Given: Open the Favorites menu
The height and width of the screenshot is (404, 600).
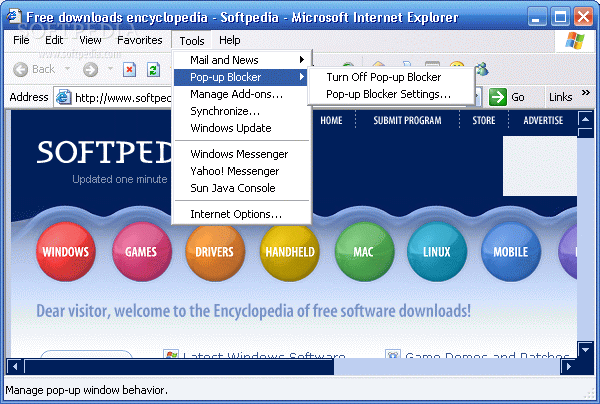Looking at the screenshot, I should tap(140, 40).
